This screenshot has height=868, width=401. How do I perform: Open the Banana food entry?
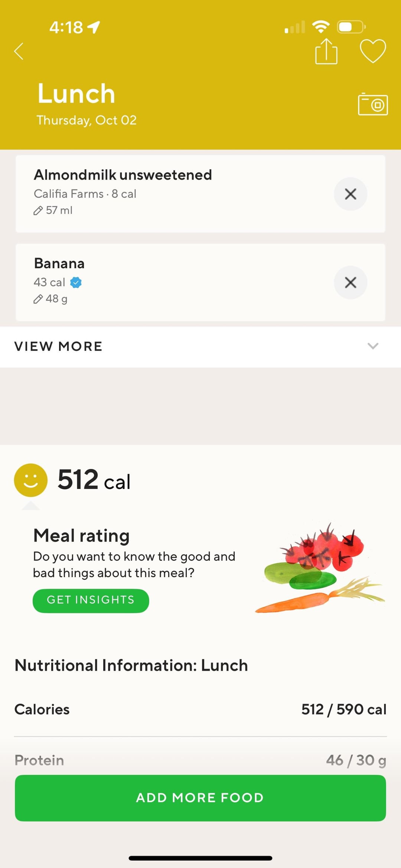pos(59,264)
